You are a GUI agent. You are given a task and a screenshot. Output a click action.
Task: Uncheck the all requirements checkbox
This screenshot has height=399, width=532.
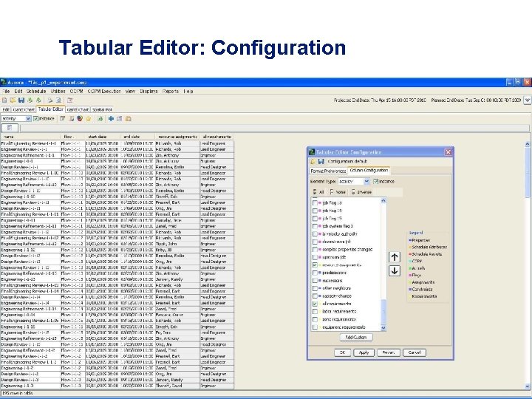(315, 304)
